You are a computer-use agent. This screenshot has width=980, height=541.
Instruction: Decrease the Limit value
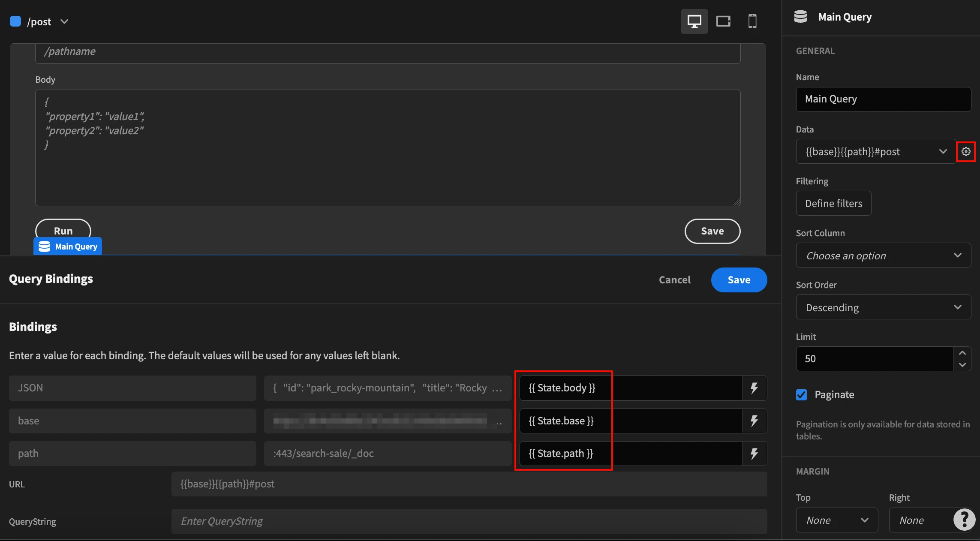(962, 365)
